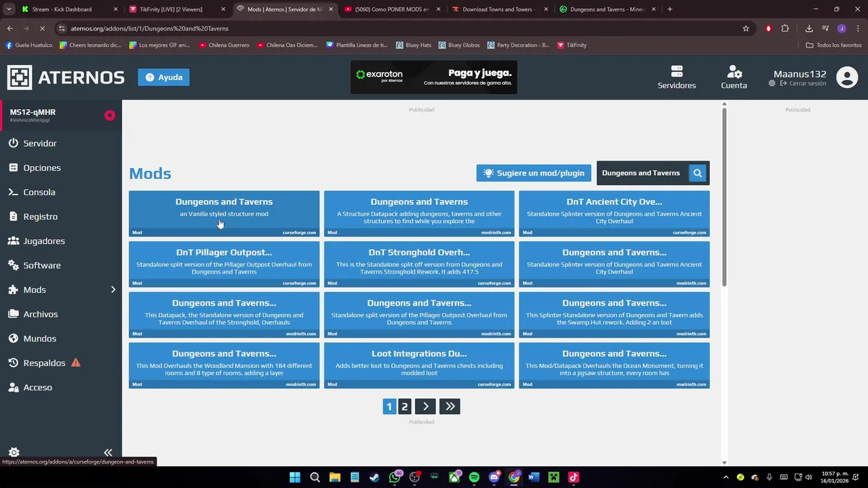The width and height of the screenshot is (868, 488).
Task: Open Chrome extensions puzzle icon
Action: coord(785,28)
